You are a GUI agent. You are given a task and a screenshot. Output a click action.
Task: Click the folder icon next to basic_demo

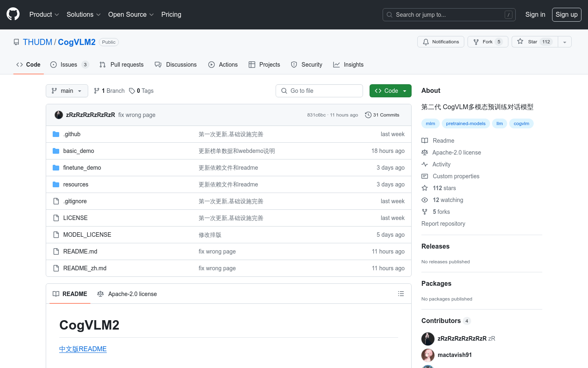pos(56,151)
